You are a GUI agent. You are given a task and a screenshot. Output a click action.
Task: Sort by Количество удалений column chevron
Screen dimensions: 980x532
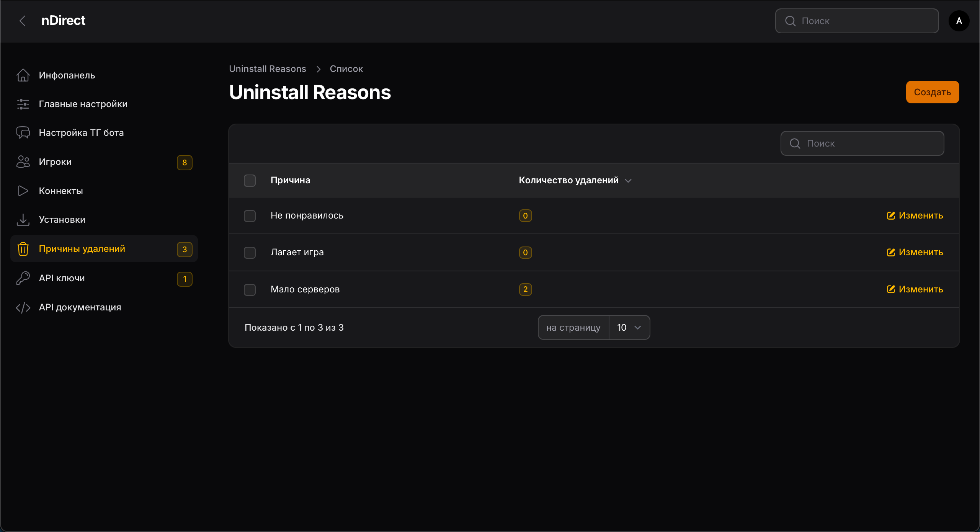(x=628, y=181)
